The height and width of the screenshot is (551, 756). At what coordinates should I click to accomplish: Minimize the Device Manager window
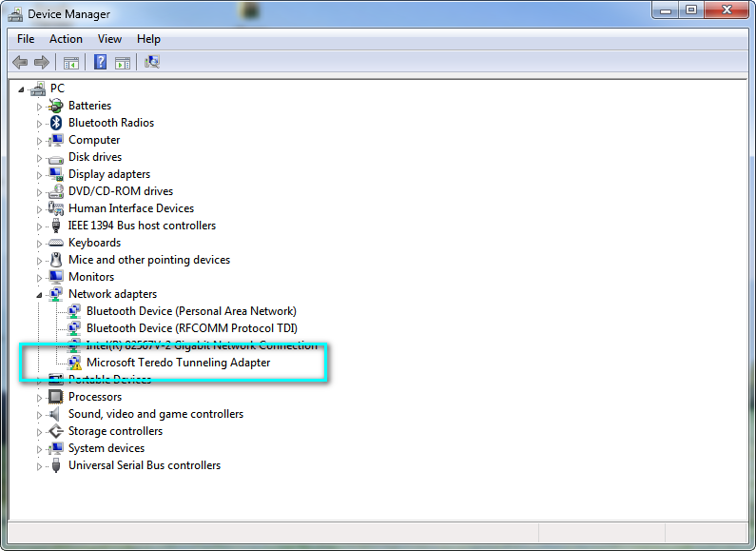coord(666,10)
